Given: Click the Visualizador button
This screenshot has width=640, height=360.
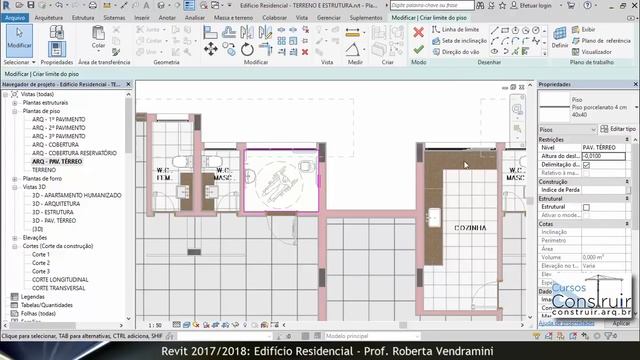Looking at the screenshot, I should 591,52.
